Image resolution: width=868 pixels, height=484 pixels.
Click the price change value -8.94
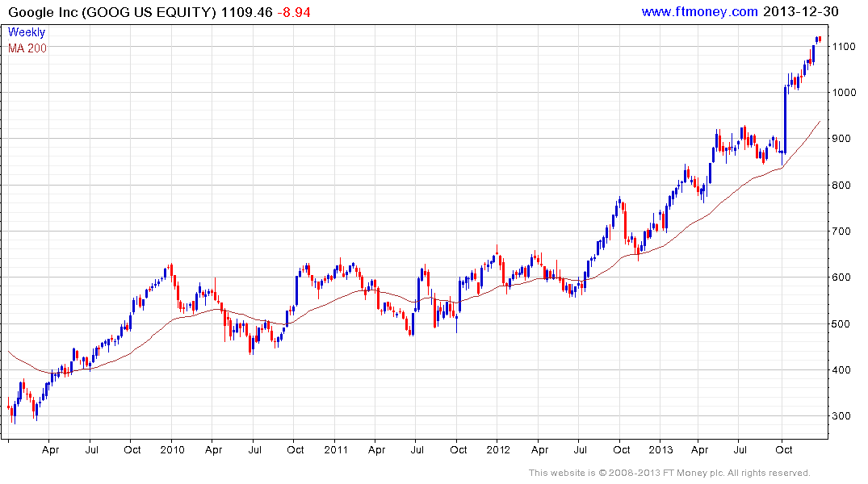click(x=294, y=12)
